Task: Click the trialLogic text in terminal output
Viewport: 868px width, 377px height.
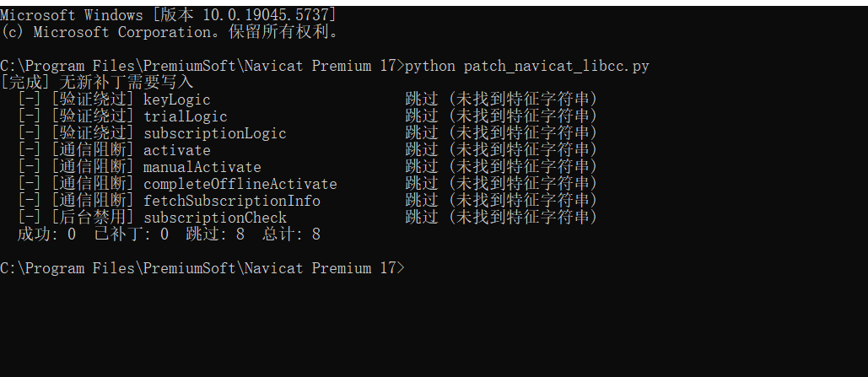Action: tap(186, 116)
